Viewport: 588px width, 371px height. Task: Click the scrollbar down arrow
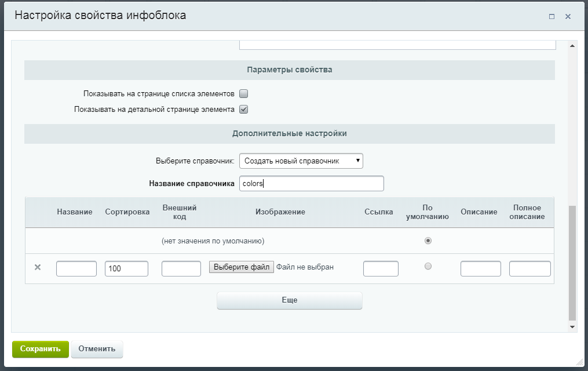(572, 327)
